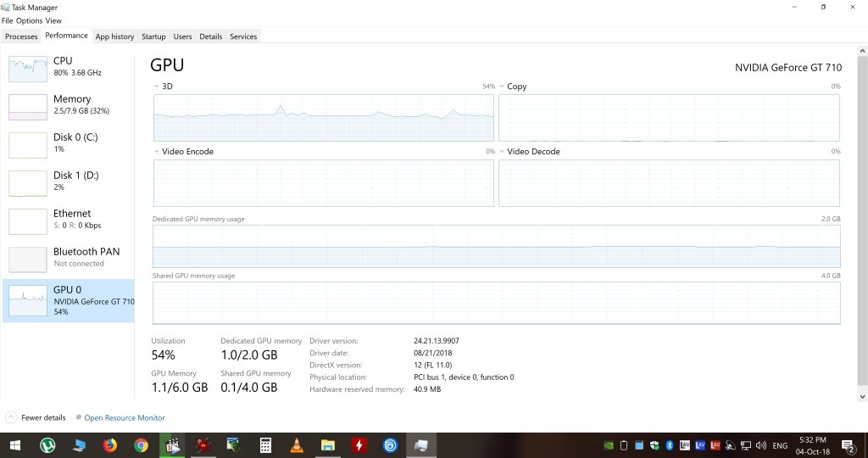Click the ENG language indicator
Screen dimensions: 868x458
780,445
